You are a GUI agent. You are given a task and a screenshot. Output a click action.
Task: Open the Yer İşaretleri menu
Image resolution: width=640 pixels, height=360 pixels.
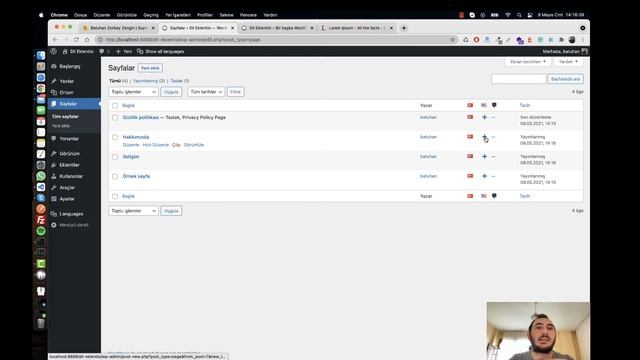click(x=178, y=15)
